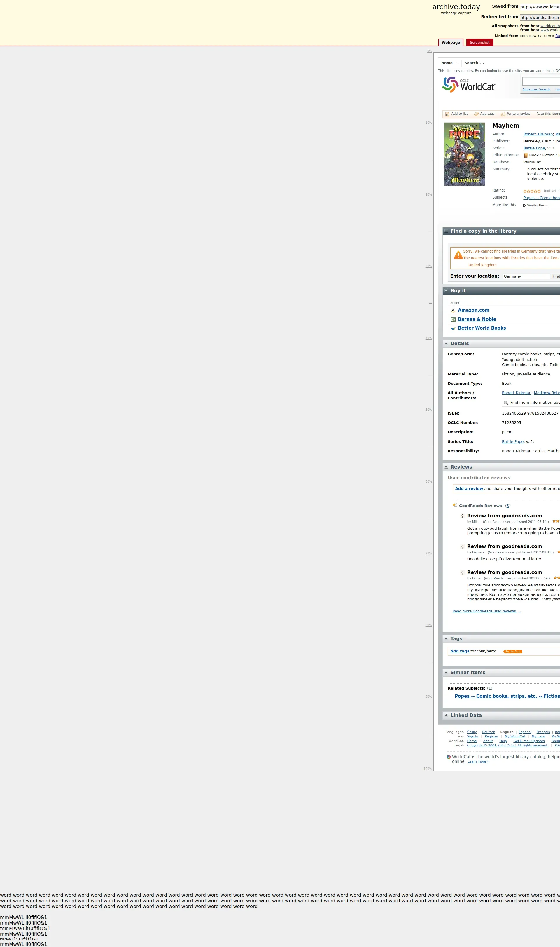The width and height of the screenshot is (560, 947).
Task: Click the WorldCat logo icon
Action: coord(451,85)
